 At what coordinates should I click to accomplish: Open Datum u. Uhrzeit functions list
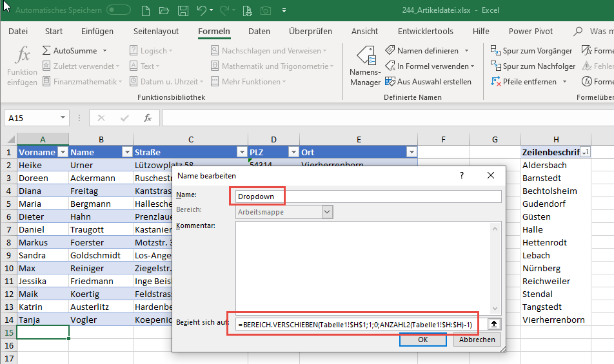pyautogui.click(x=167, y=82)
